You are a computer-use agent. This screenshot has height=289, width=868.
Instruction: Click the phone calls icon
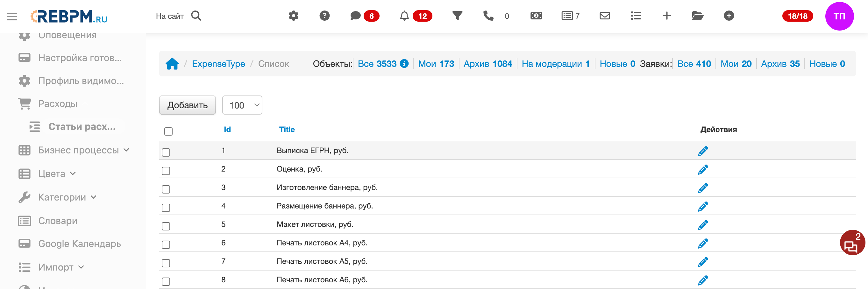click(488, 16)
